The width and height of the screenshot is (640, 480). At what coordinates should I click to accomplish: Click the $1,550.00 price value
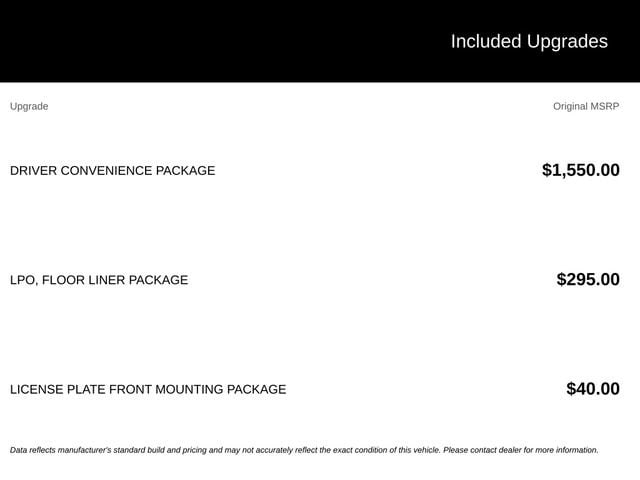(x=581, y=170)
